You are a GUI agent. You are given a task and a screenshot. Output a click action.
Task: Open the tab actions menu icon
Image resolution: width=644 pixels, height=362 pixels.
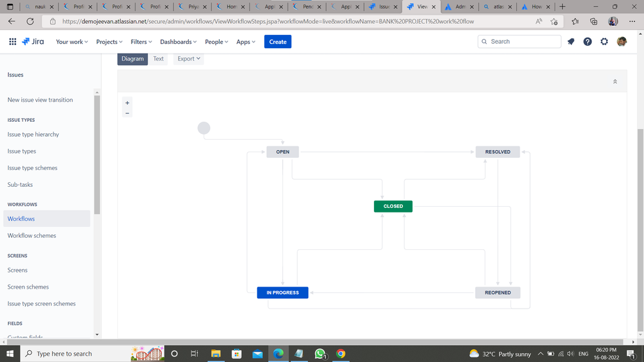[10, 6]
